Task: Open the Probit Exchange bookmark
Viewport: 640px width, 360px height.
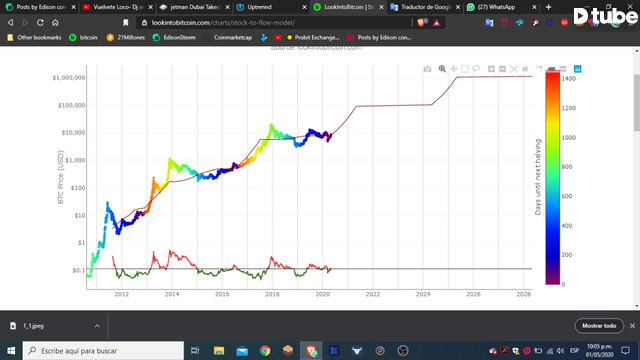Action: tap(313, 38)
